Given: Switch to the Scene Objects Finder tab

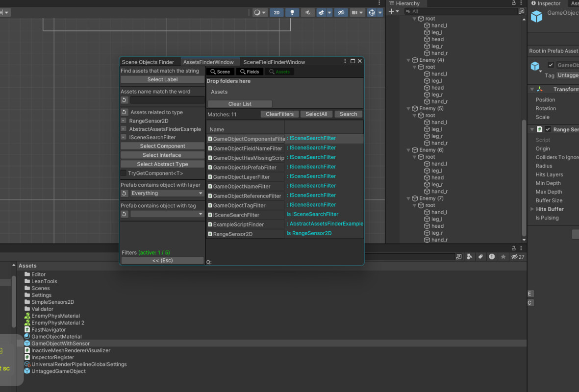Looking at the screenshot, I should point(148,62).
